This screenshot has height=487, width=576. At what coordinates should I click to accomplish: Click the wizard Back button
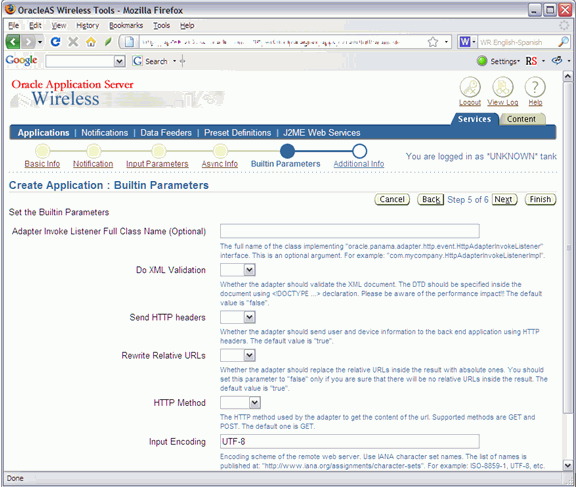point(431,199)
